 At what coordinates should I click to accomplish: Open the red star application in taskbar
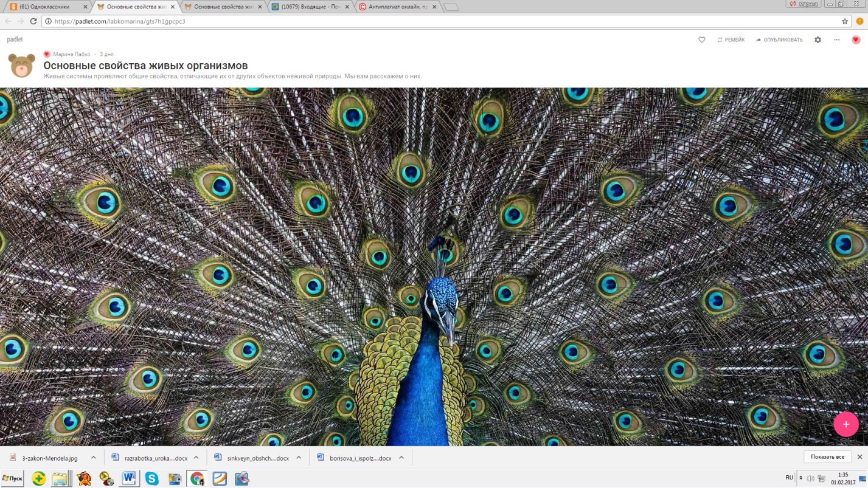tap(84, 479)
